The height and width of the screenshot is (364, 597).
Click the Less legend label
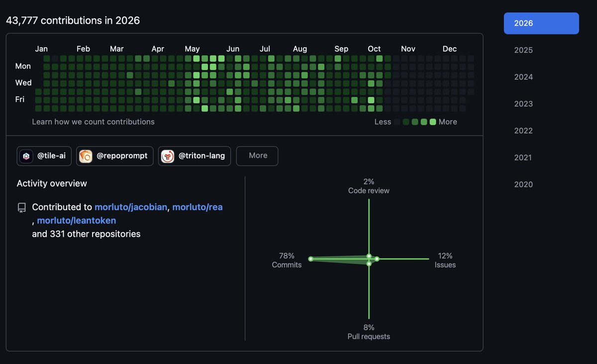[x=383, y=122]
